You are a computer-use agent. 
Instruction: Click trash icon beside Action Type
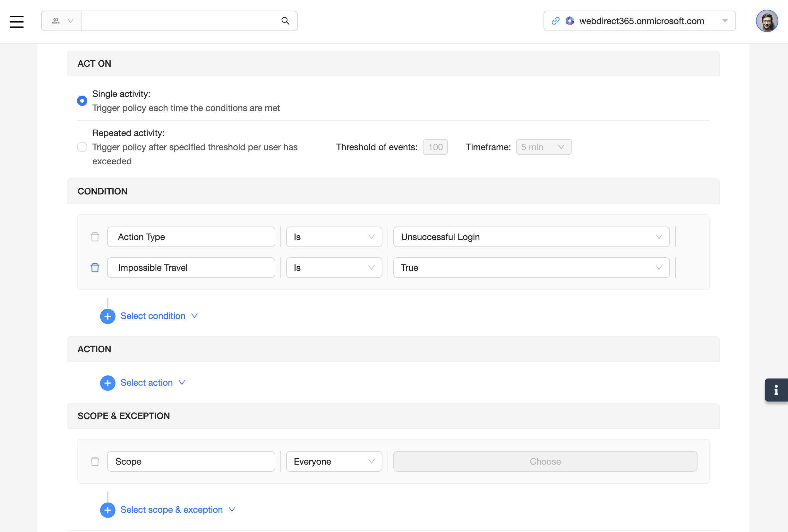(x=95, y=237)
